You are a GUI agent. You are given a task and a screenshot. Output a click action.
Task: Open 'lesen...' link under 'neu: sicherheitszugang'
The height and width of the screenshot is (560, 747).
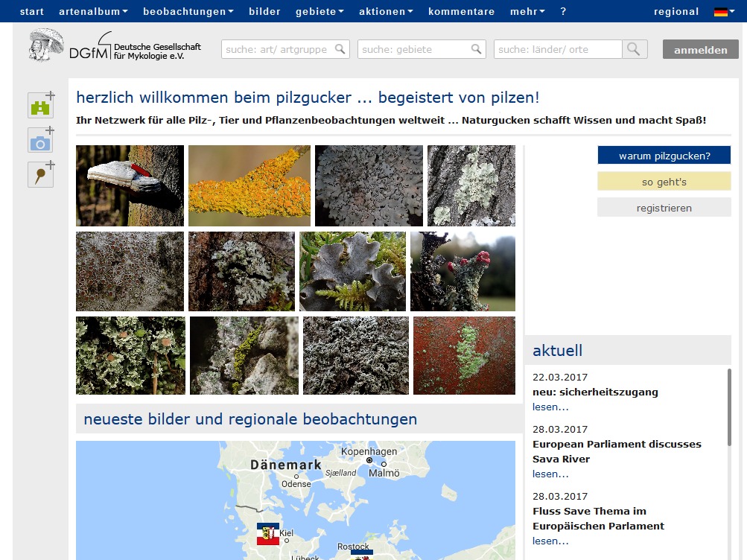pyautogui.click(x=550, y=407)
